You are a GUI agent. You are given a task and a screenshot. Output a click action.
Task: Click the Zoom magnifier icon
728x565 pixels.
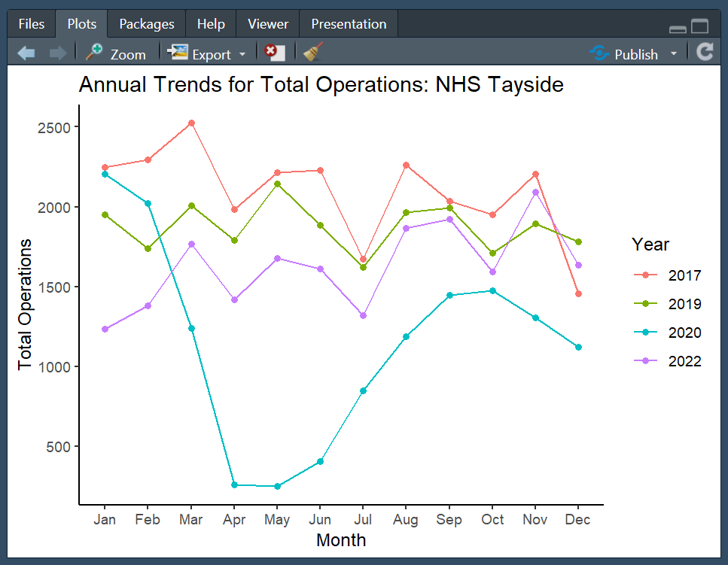click(95, 53)
